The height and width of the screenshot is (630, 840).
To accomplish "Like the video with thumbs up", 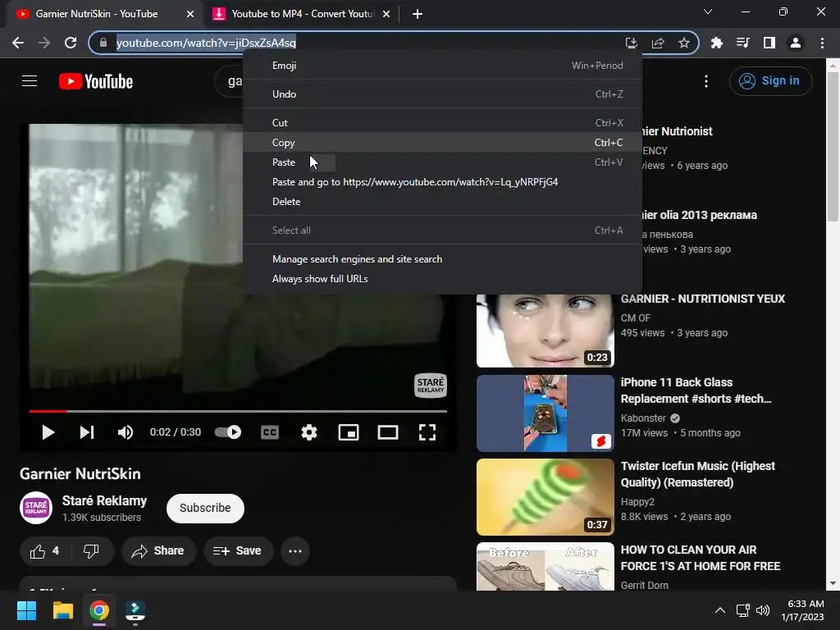I will 44,551.
